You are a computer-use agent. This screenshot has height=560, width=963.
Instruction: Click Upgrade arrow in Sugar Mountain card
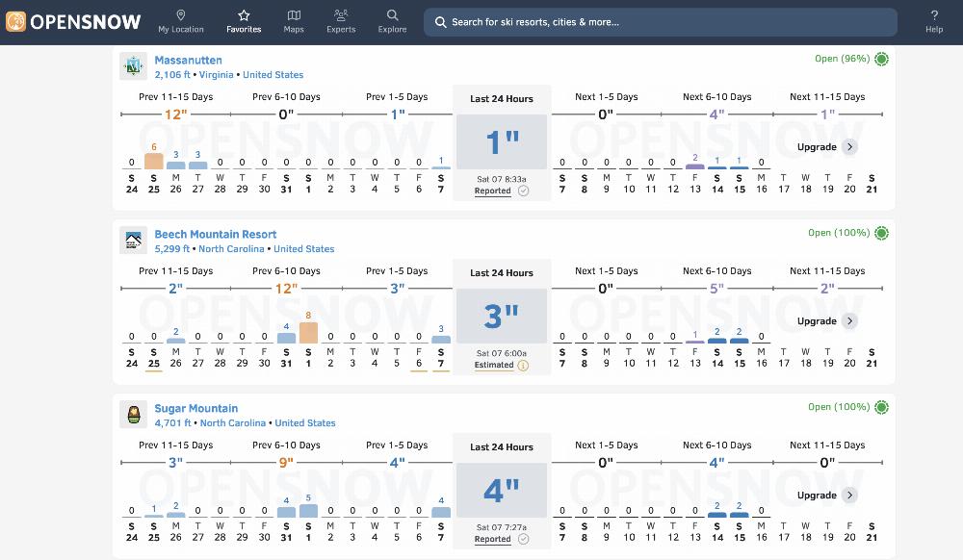pos(849,496)
